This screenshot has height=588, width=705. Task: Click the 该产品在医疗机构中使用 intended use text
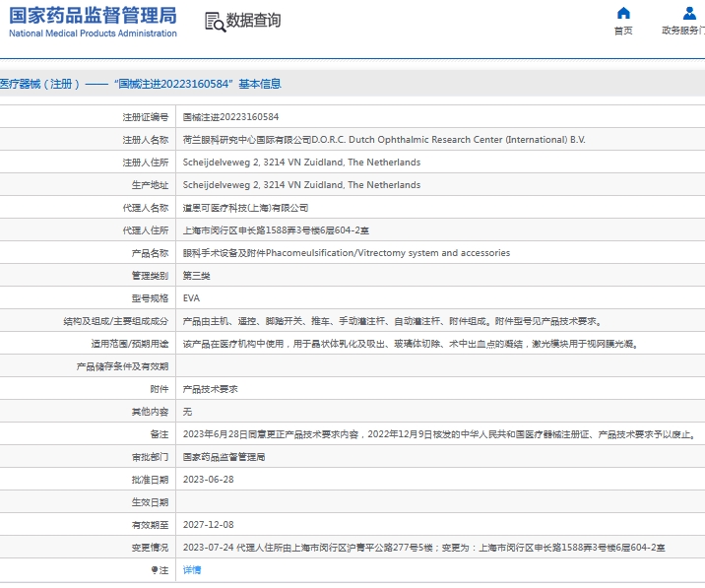[411, 344]
